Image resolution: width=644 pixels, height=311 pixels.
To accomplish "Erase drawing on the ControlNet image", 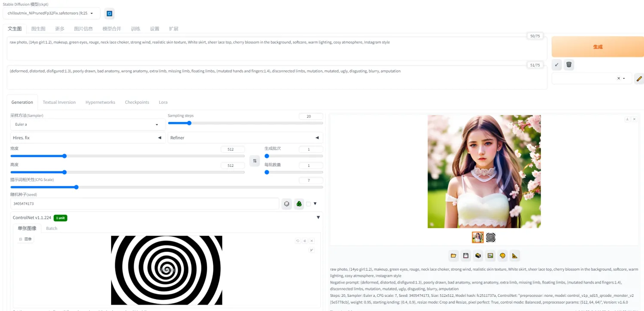I will [x=304, y=241].
